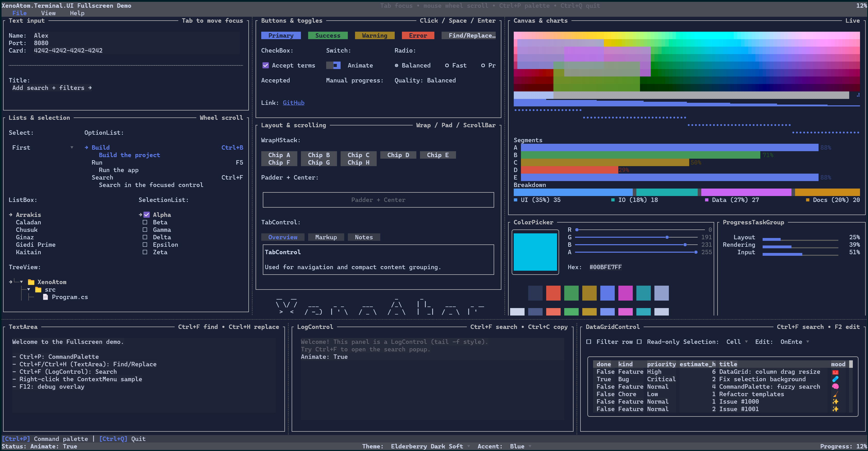
Task: Click the broom mood icon on Refactor templates row
Action: (x=835, y=394)
